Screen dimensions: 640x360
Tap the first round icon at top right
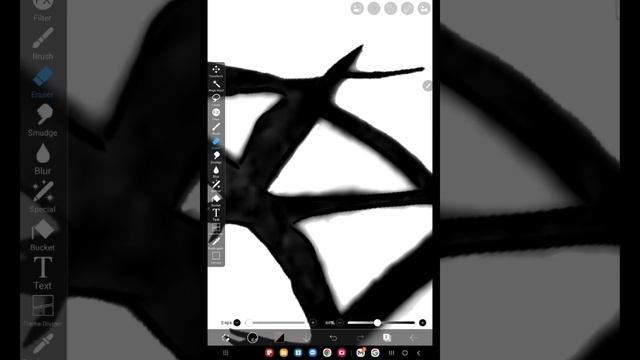[x=357, y=9]
